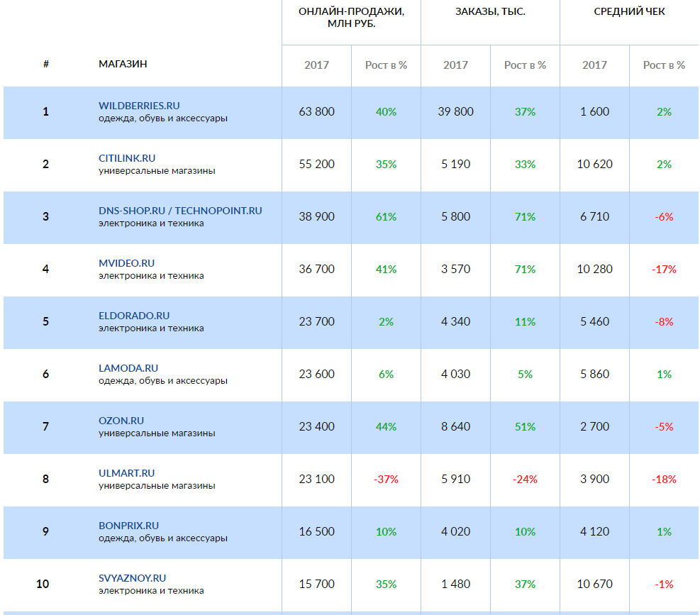Select Wildberries average check 1 600

[594, 111]
